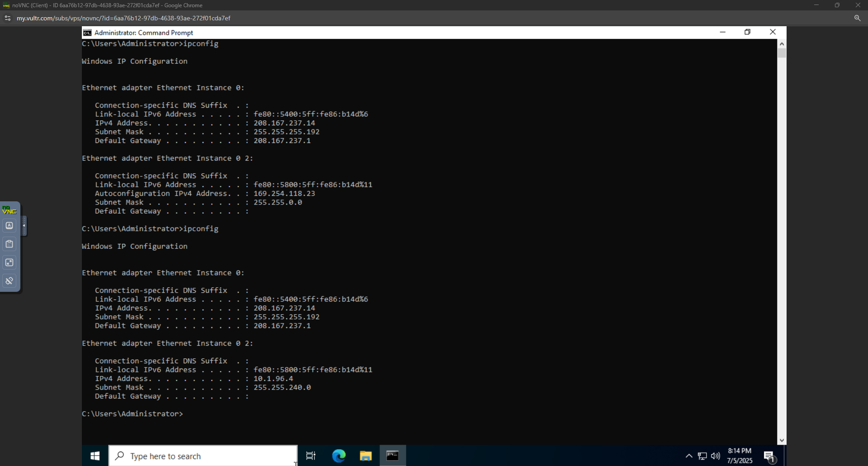Minimize the Administrator: Command Prompt window
Image resolution: width=868 pixels, height=466 pixels.
pyautogui.click(x=722, y=32)
